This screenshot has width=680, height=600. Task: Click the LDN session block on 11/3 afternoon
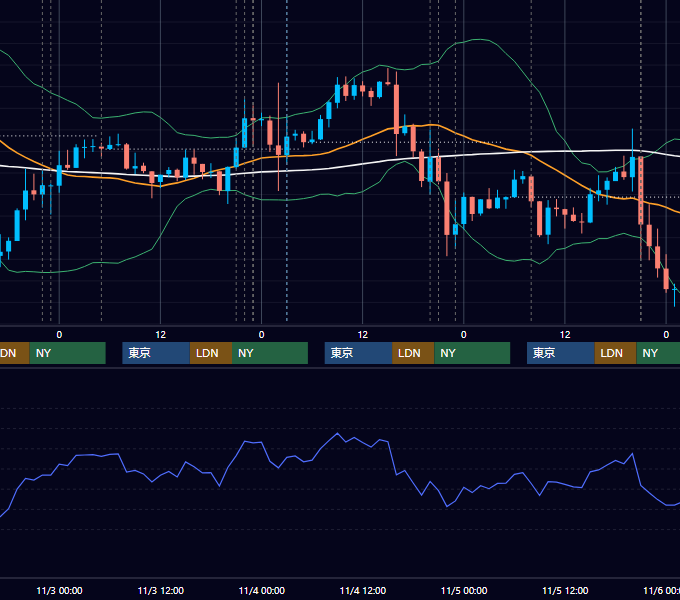pos(211,353)
